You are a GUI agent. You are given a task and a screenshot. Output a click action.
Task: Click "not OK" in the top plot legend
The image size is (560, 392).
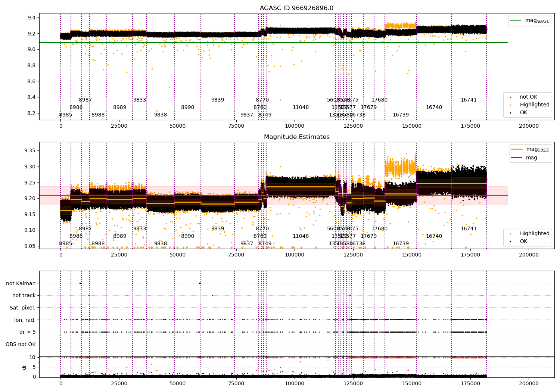click(x=528, y=97)
